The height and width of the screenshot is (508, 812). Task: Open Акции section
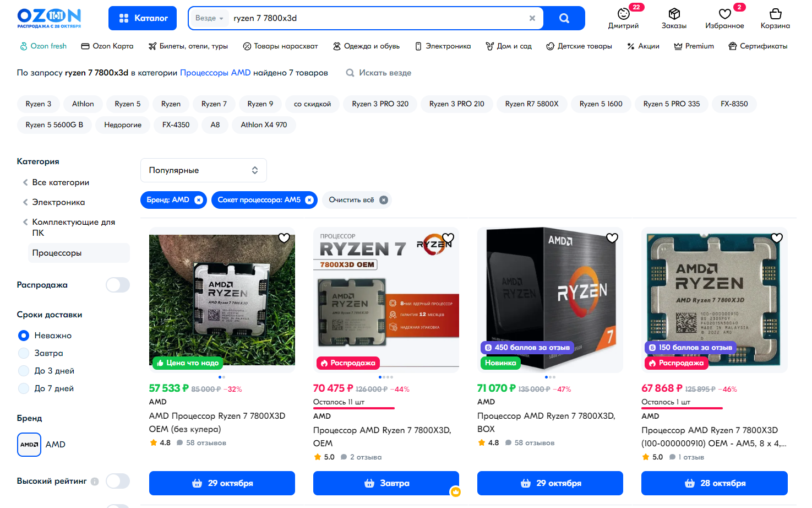(x=643, y=46)
